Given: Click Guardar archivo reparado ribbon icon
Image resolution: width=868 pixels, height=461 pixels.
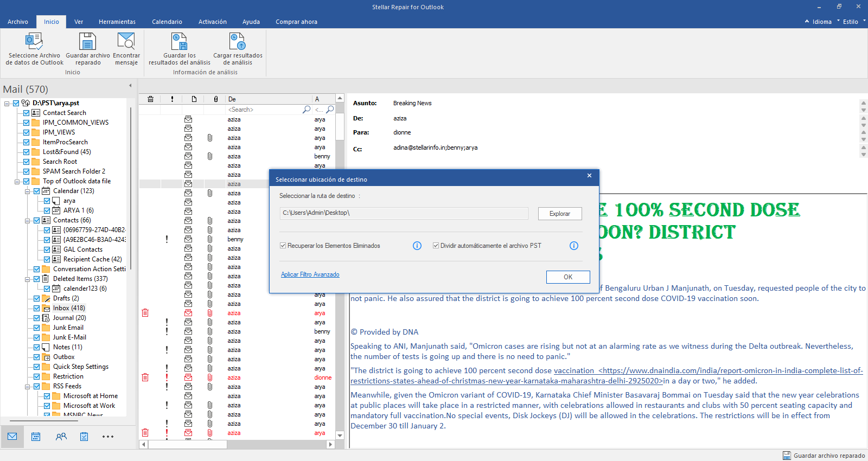Looking at the screenshot, I should click(88, 41).
